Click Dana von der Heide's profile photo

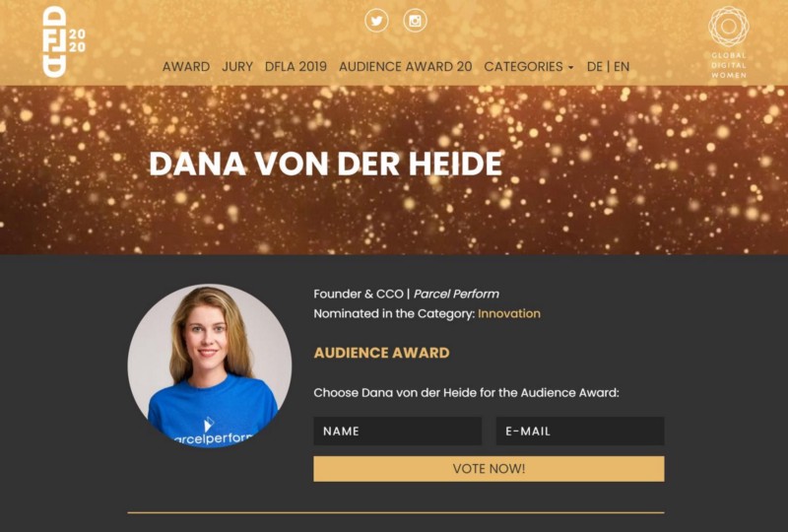(x=210, y=366)
